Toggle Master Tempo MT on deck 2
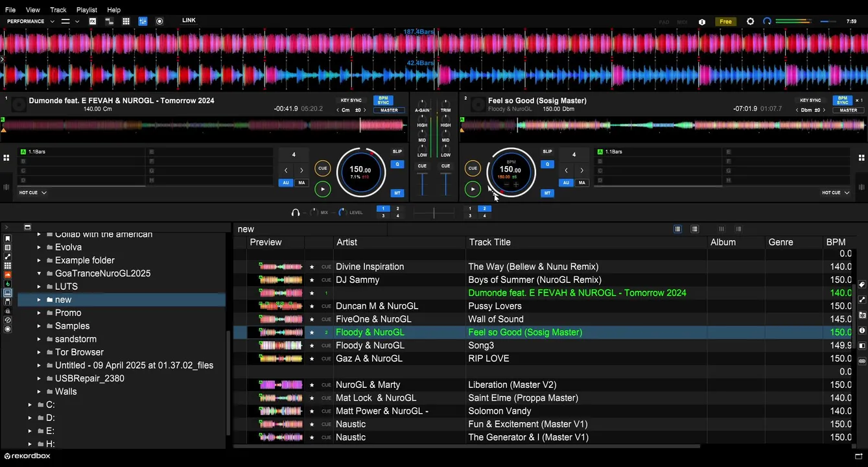 [547, 193]
